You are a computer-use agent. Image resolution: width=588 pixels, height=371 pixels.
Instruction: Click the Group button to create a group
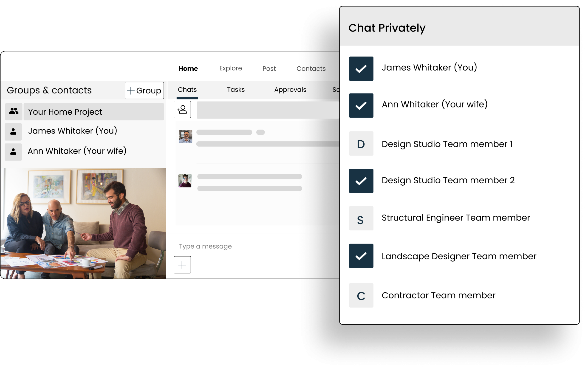click(x=144, y=90)
